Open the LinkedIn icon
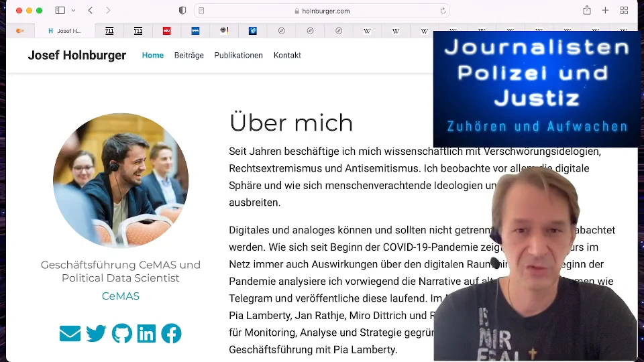 click(147, 333)
